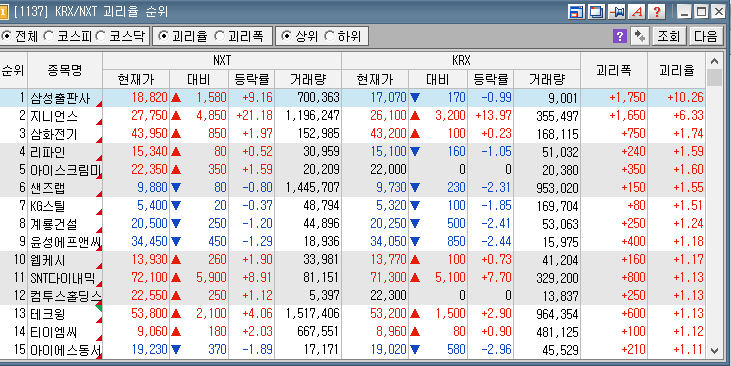Select the 지니언스 stock name
This screenshot has width=731, height=366.
point(54,116)
